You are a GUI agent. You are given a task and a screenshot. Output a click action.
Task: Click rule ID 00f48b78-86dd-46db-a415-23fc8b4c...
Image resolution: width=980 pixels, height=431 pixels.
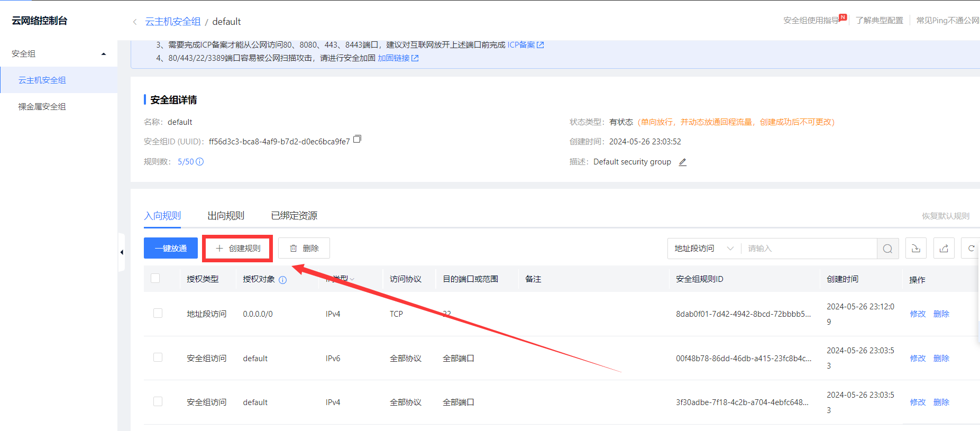click(x=743, y=359)
